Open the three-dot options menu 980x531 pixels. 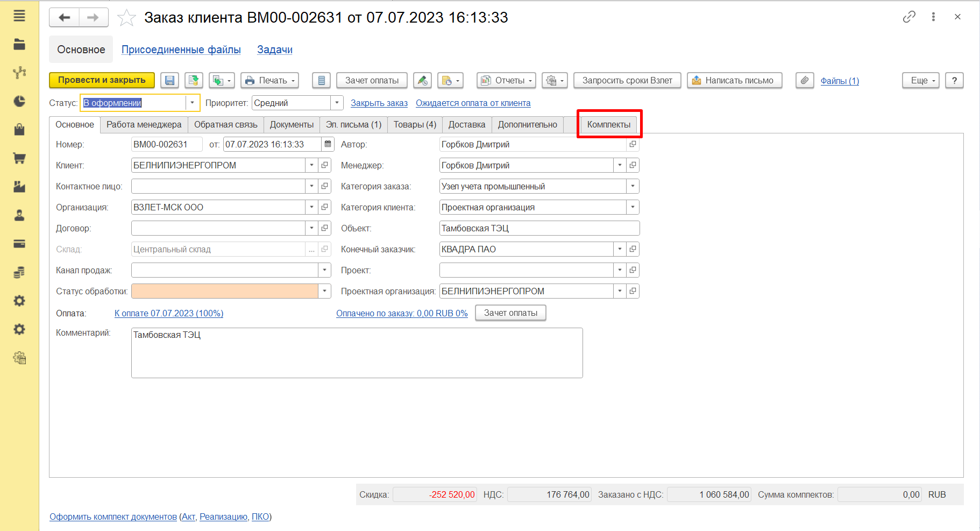coord(933,17)
